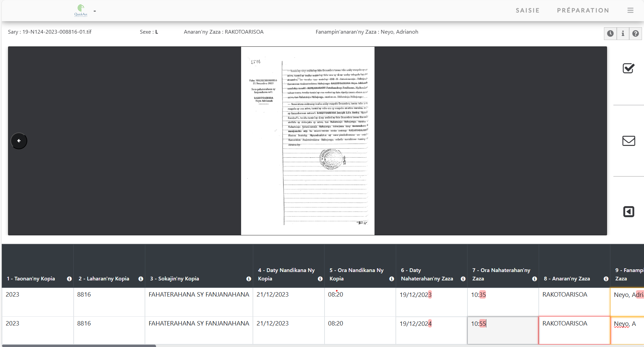The width and height of the screenshot is (644, 347).
Task: Click the back-arrow square icon on the right
Action: 629,211
